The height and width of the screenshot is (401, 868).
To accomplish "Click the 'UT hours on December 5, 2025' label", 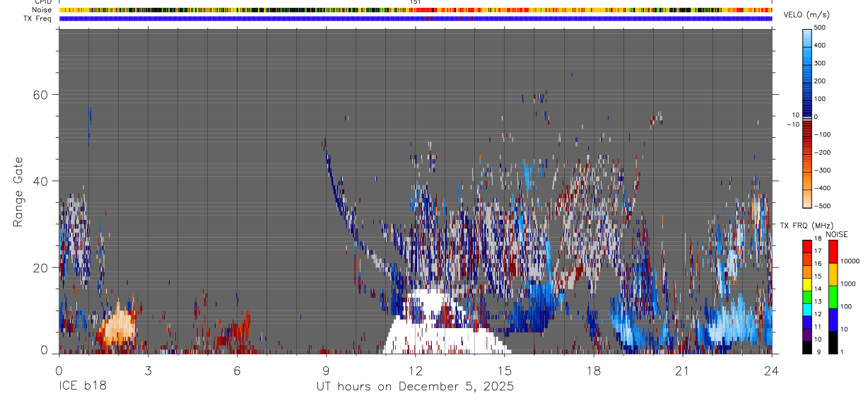I will (415, 386).
